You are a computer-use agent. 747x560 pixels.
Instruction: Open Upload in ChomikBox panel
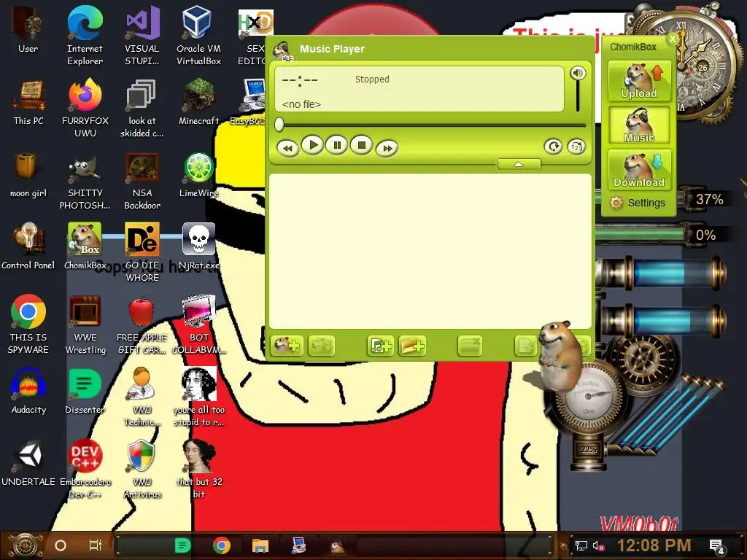point(639,81)
